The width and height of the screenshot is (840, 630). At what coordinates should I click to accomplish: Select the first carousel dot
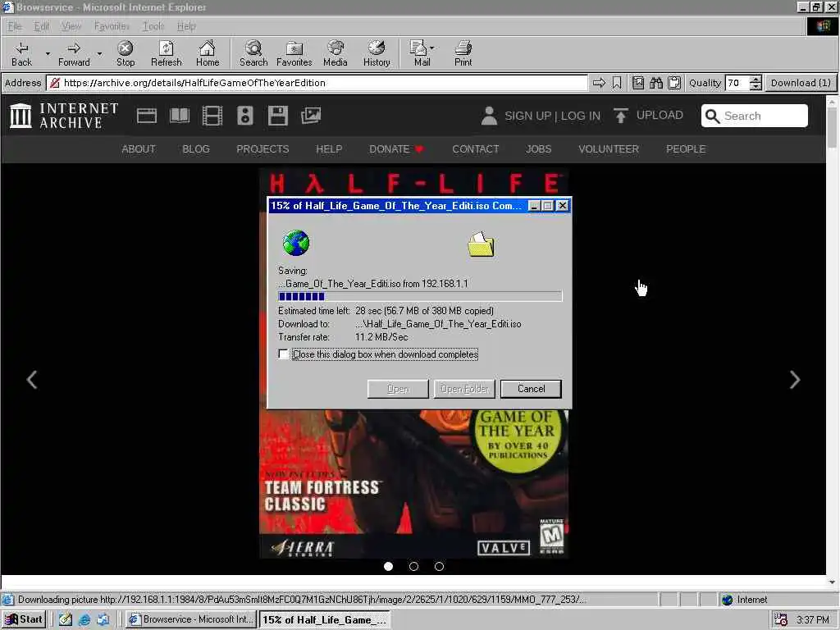(x=388, y=566)
